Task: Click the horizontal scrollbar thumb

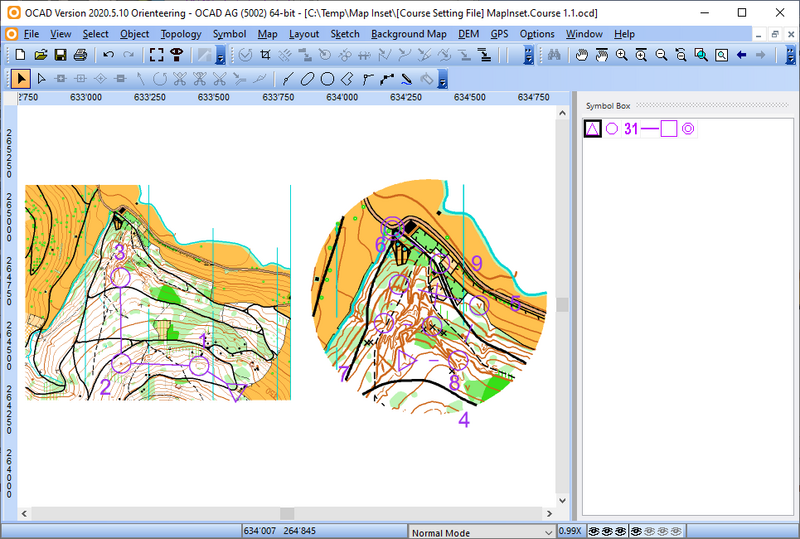Action: pyautogui.click(x=287, y=513)
